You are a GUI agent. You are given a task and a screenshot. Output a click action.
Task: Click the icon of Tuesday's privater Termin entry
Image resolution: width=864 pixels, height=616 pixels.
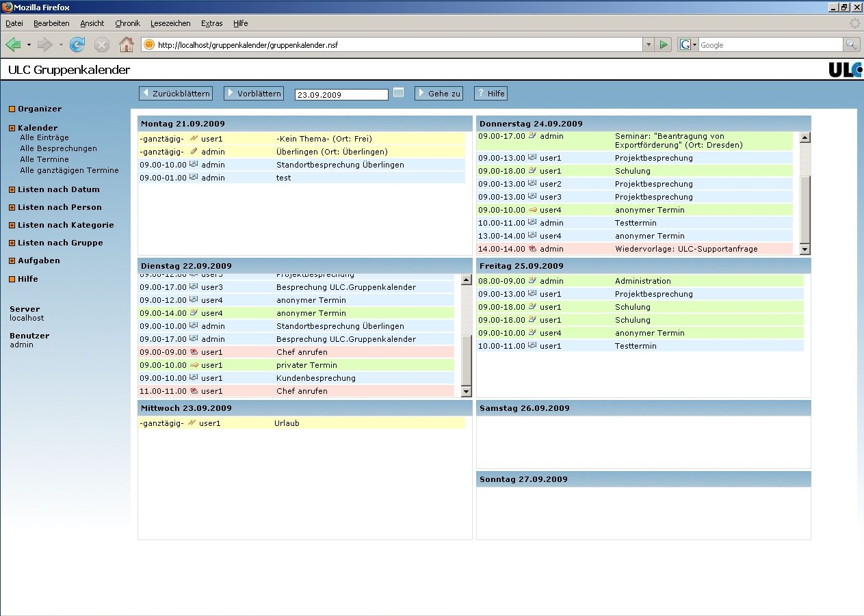pyautogui.click(x=193, y=365)
